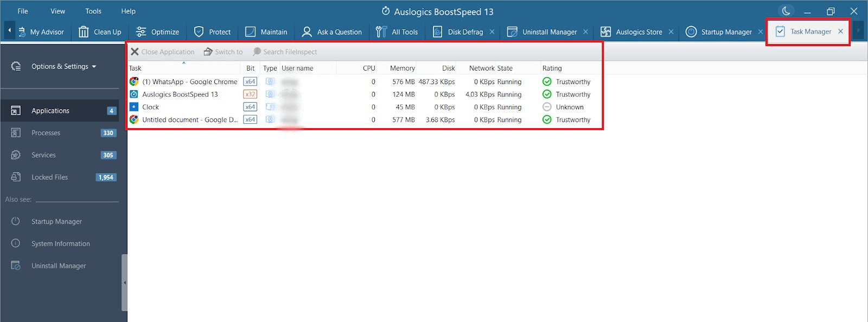Viewport: 868px width, 322px height.
Task: Click the Trustworthy checkmark for WhatsApp row
Action: coord(547,81)
